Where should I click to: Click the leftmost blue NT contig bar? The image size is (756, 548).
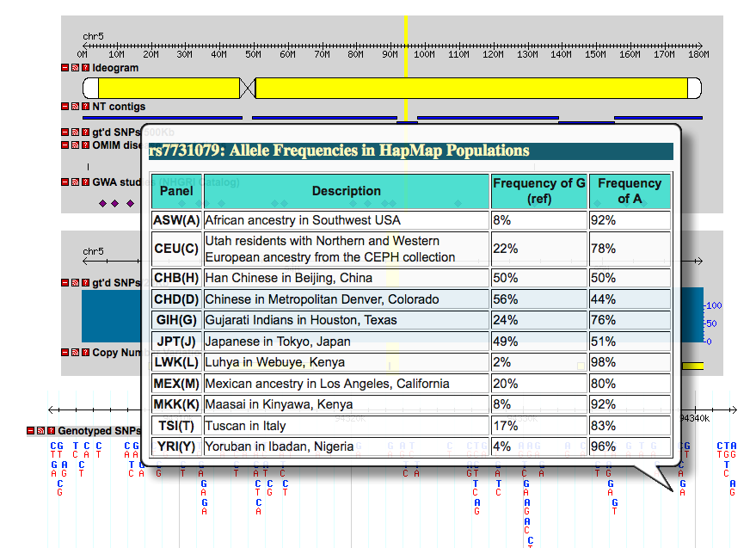coord(163,118)
